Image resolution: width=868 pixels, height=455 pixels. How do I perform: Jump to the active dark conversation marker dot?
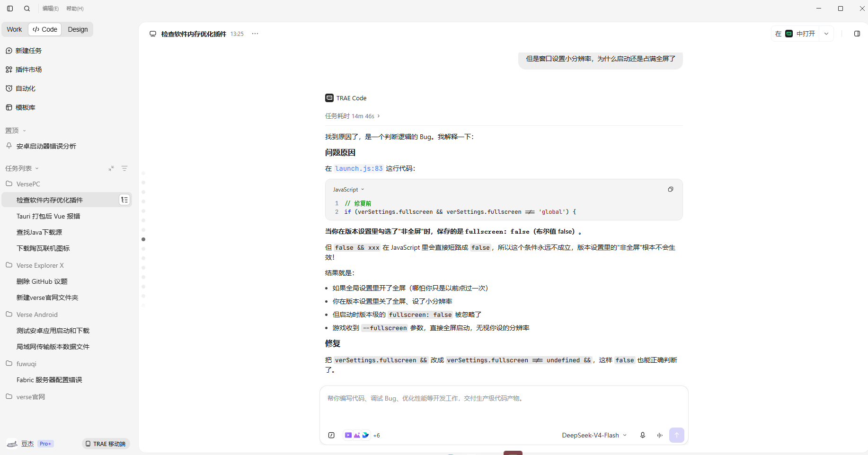pyautogui.click(x=143, y=239)
